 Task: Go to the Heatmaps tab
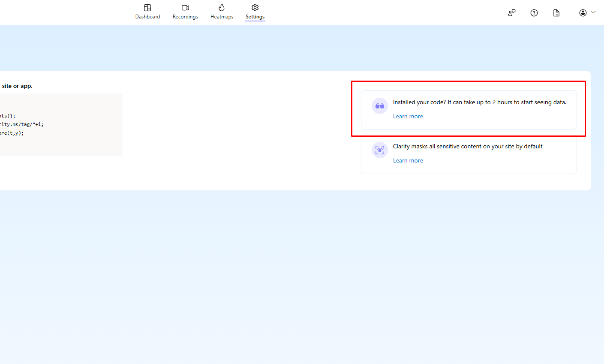222,12
